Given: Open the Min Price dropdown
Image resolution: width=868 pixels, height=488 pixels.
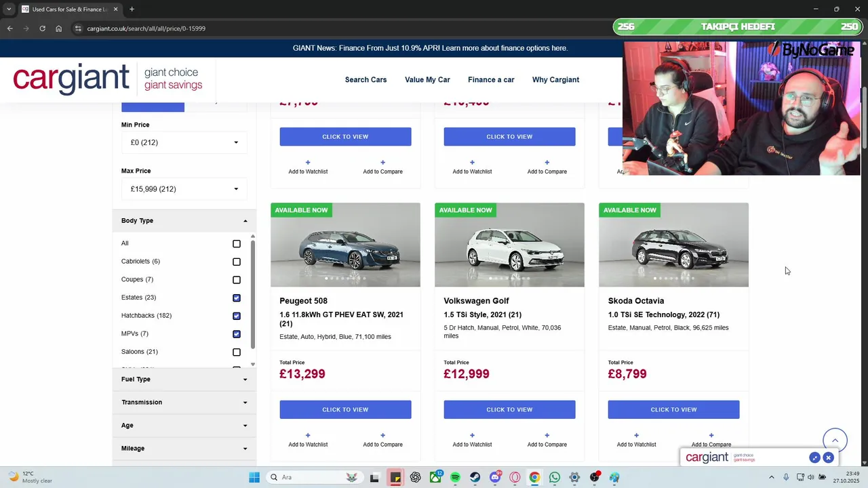Looking at the screenshot, I should pyautogui.click(x=184, y=142).
